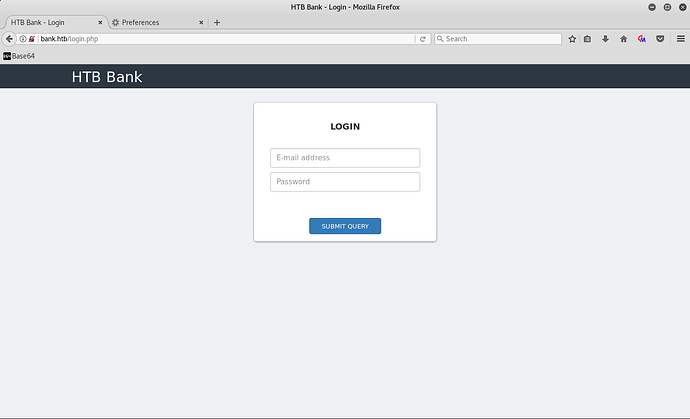
Task: Click into the Password field
Action: (x=345, y=182)
